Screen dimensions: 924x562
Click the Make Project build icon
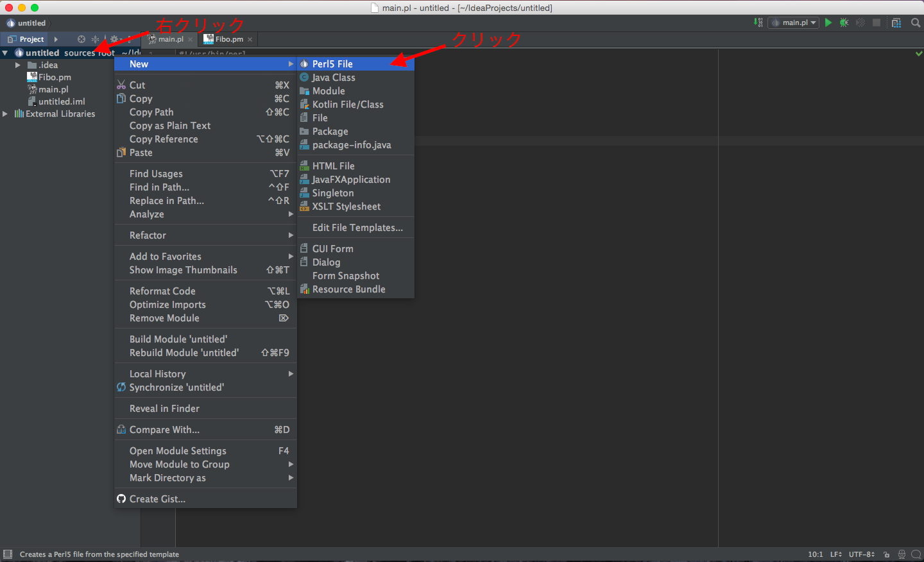(x=758, y=22)
